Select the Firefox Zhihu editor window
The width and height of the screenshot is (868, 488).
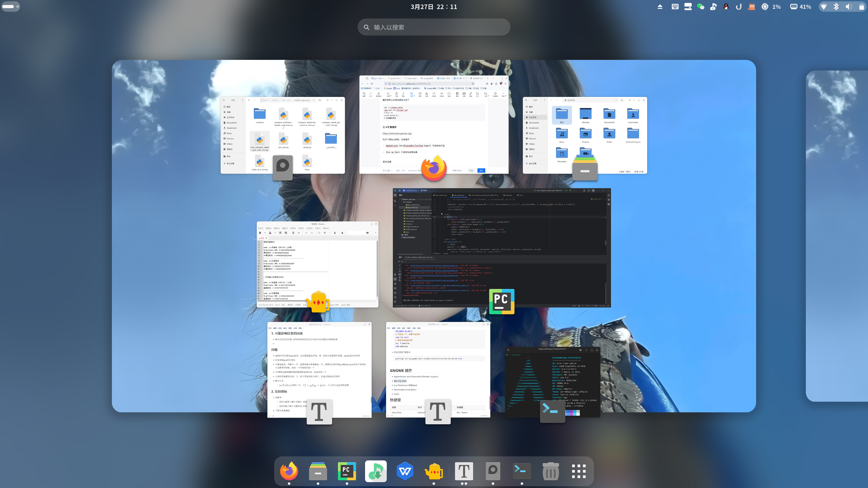click(x=434, y=128)
